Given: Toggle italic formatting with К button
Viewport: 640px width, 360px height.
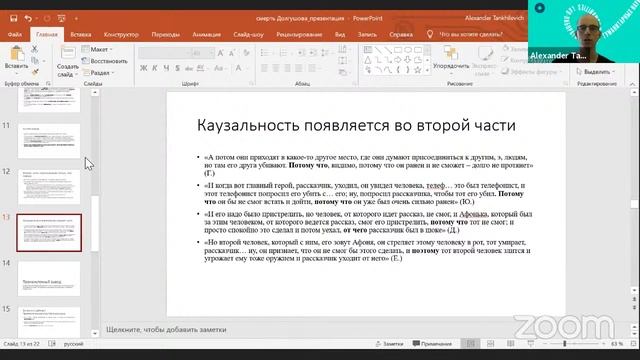Looking at the screenshot, I should point(154,68).
